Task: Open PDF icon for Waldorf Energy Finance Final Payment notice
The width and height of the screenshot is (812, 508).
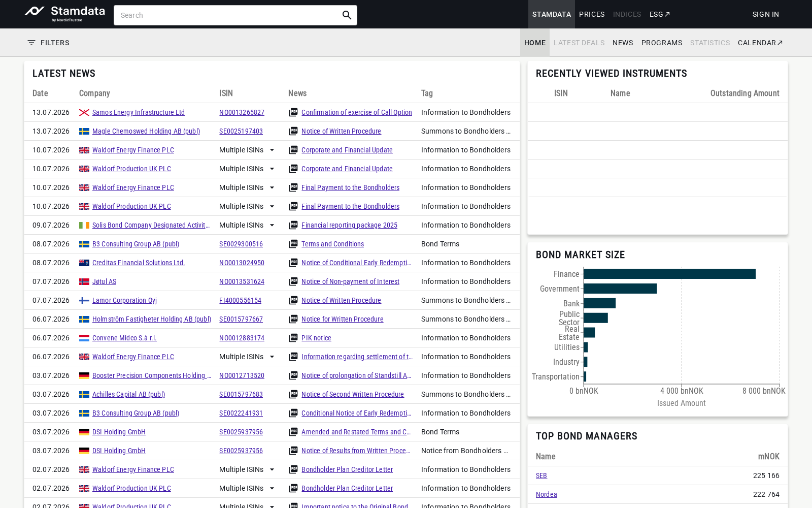Action: pos(293,187)
